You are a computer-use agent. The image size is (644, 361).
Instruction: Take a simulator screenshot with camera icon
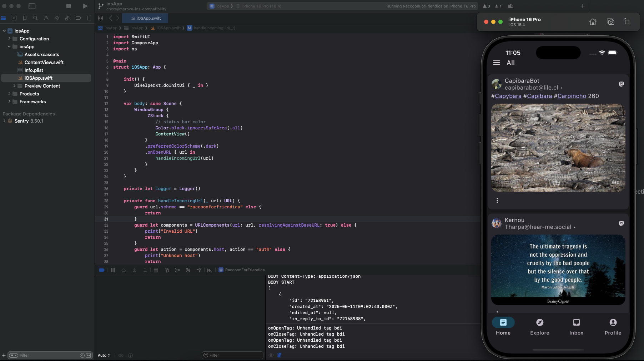[610, 22]
